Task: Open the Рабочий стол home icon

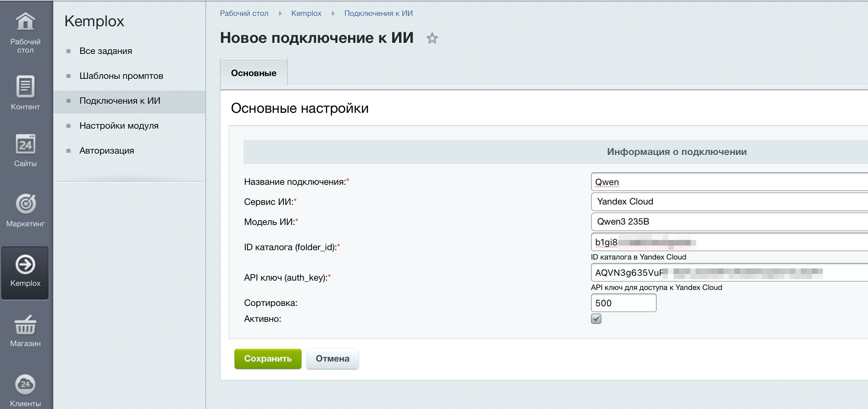Action: point(25,22)
